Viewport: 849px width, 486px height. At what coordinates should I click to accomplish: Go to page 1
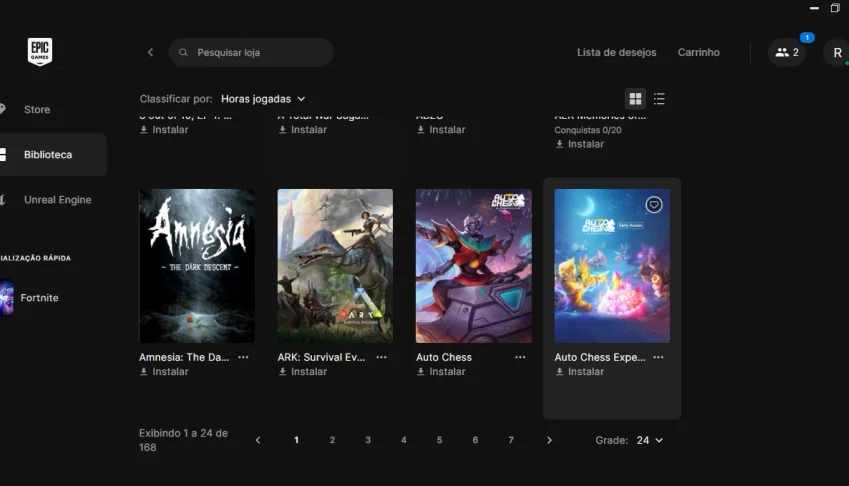coord(296,440)
